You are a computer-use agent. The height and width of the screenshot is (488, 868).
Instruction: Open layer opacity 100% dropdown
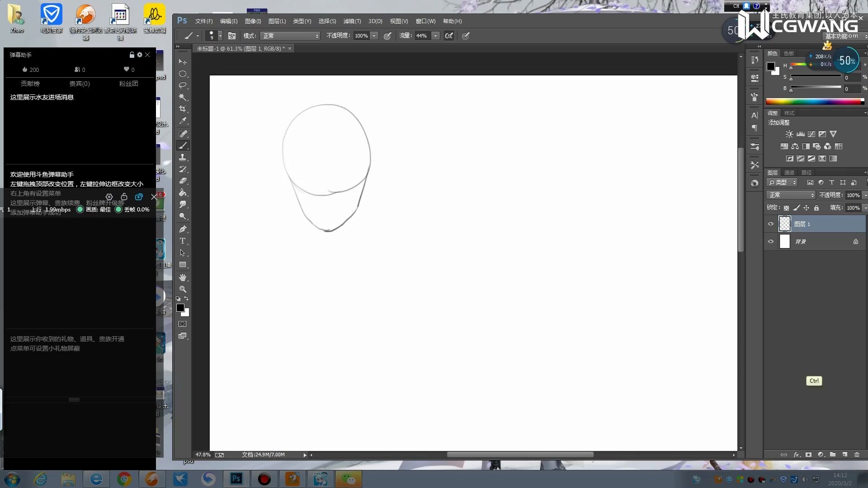click(865, 195)
